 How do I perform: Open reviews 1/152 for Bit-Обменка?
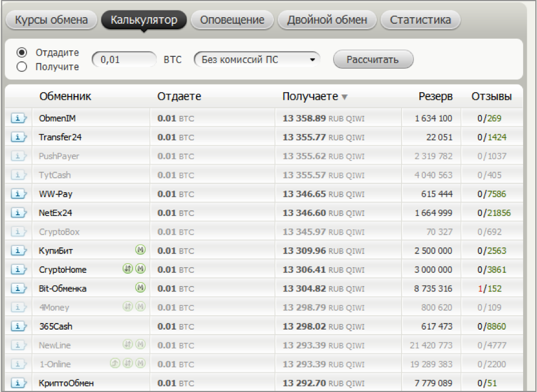pyautogui.click(x=489, y=289)
